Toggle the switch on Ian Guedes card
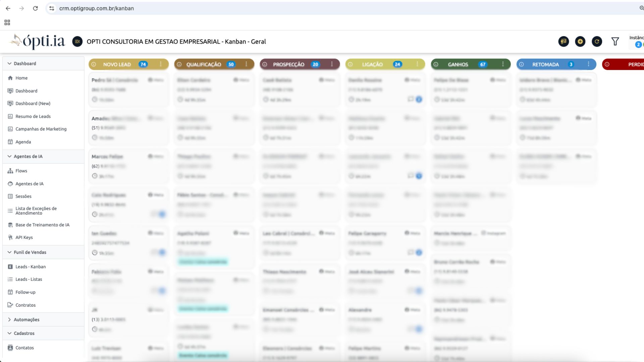The height and width of the screenshot is (362, 644). click(161, 252)
